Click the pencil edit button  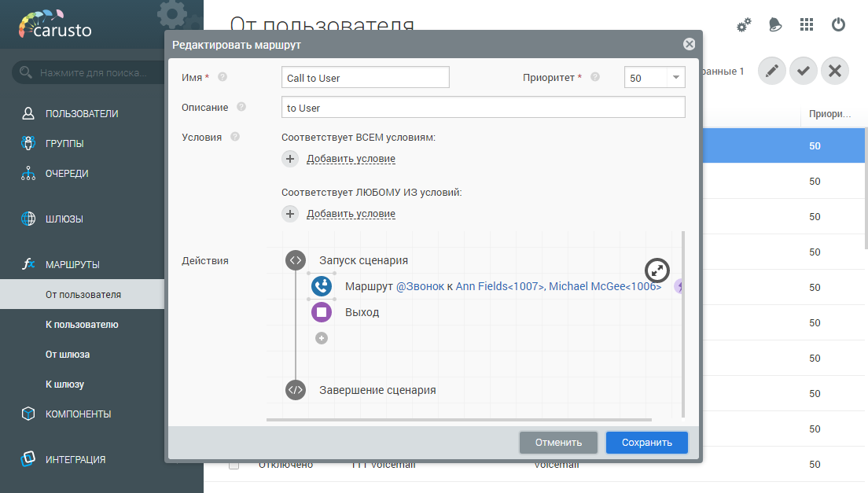[771, 71]
